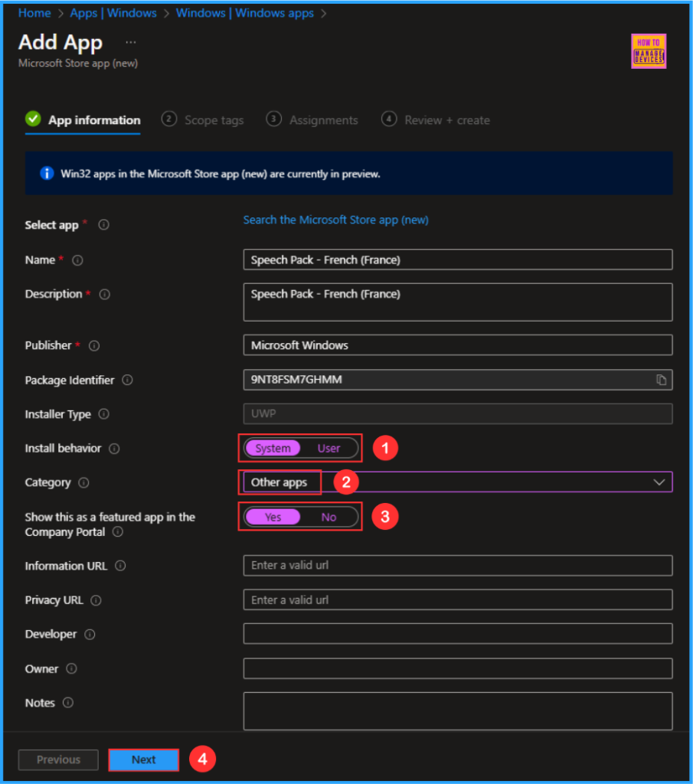Copy the Package Identifier to clipboard
The height and width of the screenshot is (784, 693).
click(661, 380)
